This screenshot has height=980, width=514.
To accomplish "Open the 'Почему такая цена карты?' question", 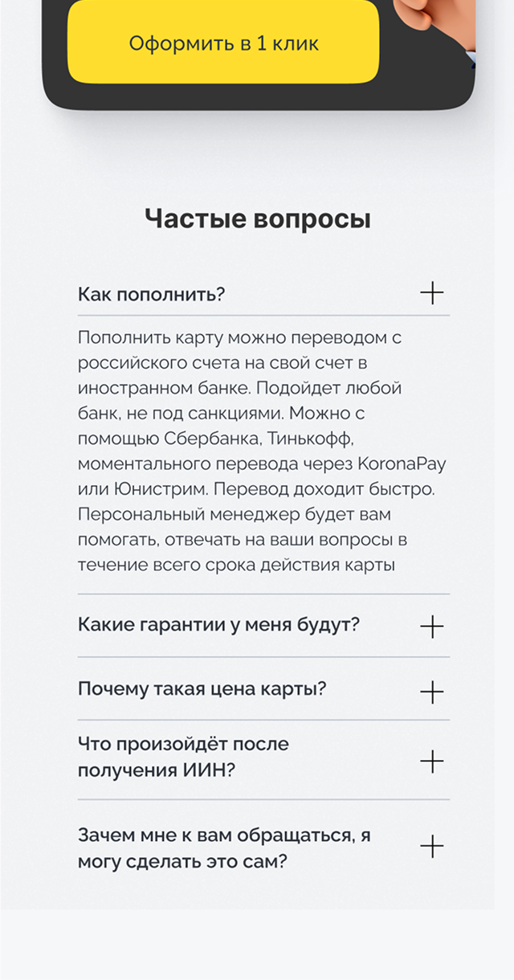I will (202, 689).
